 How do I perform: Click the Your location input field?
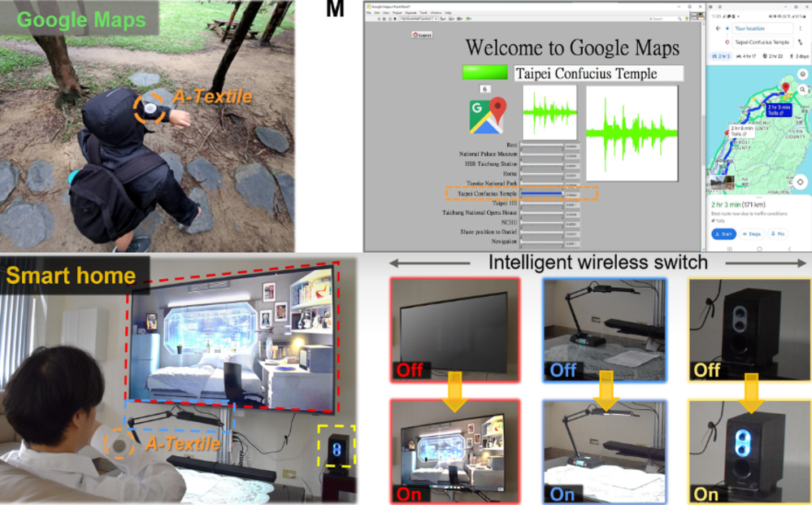760,28
